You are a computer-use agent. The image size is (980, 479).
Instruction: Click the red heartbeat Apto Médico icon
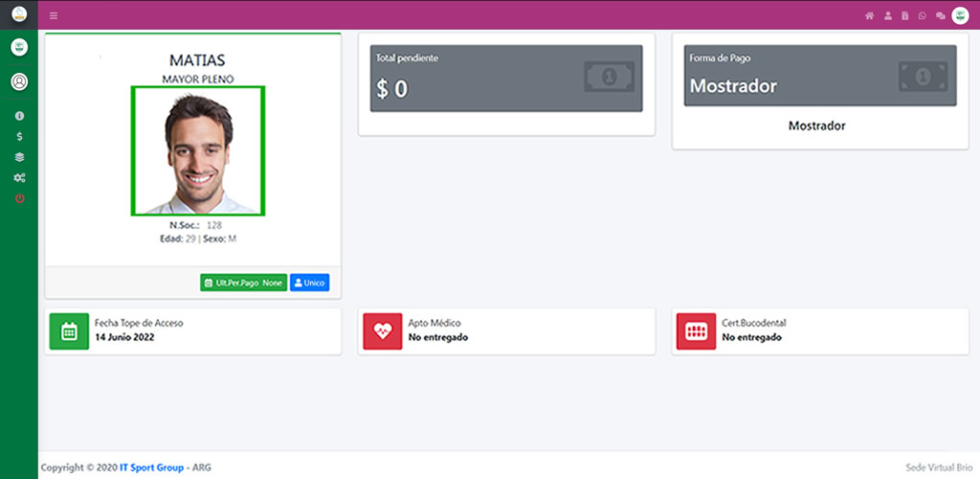[383, 331]
